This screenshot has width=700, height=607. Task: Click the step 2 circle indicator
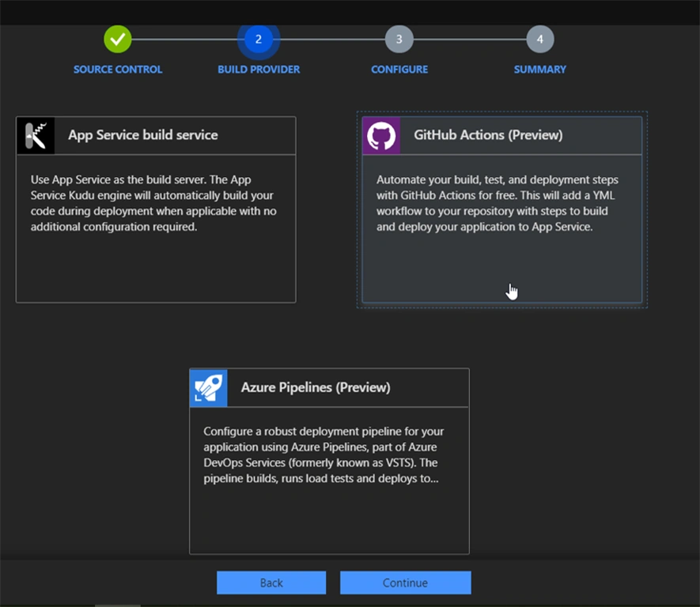259,40
